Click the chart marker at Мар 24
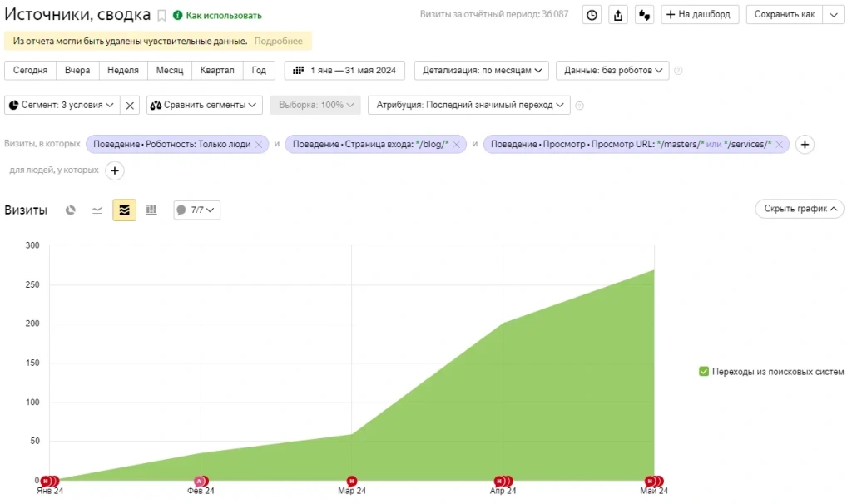The height and width of the screenshot is (504, 852). click(352, 481)
